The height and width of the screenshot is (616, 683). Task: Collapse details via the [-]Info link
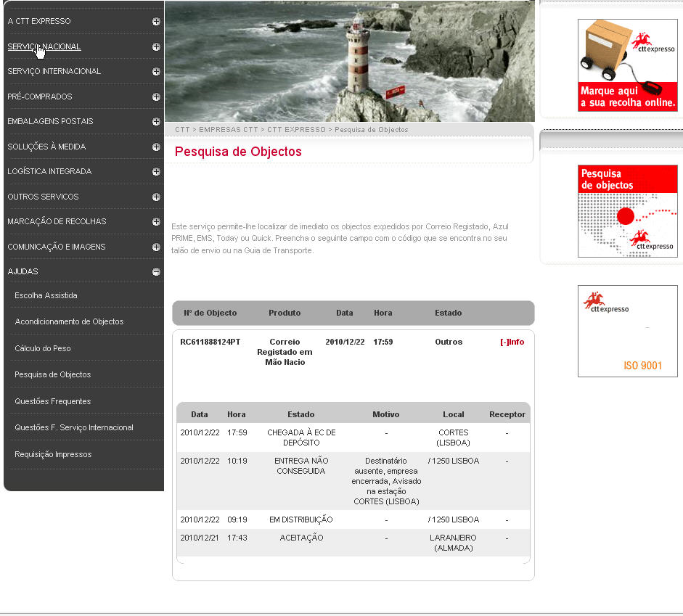click(x=512, y=342)
